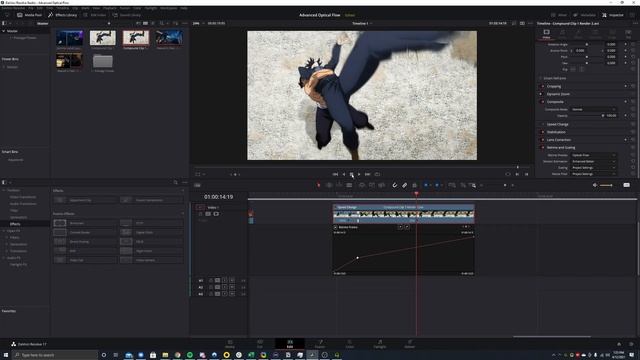Choose the Dynamic Trim Mode tool
Image resolution: width=640 pixels, height=360 pixels.
click(339, 185)
